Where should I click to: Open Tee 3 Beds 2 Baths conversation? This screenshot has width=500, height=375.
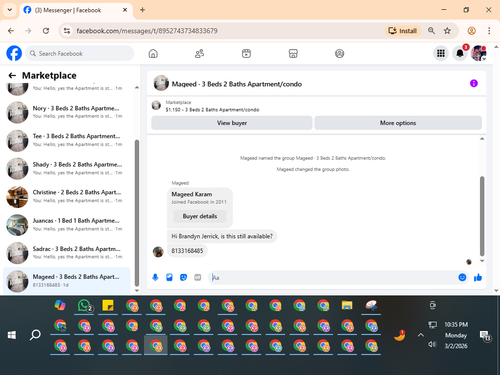67,140
